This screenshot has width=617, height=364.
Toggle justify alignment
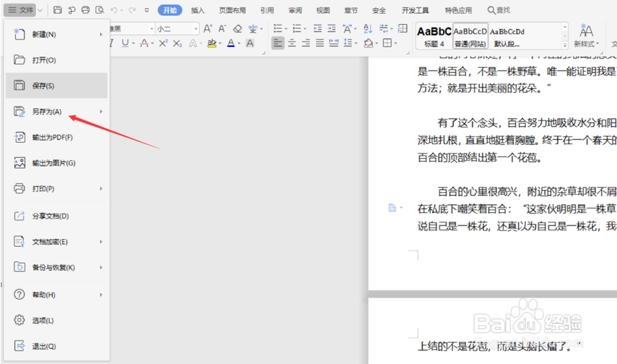[x=320, y=43]
